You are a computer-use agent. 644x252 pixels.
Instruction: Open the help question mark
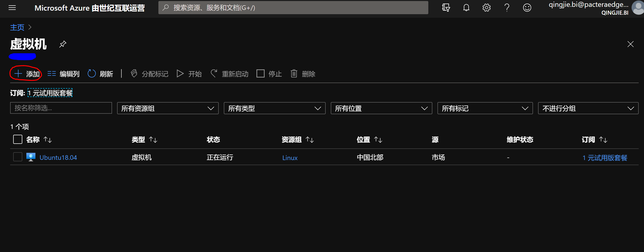(507, 8)
